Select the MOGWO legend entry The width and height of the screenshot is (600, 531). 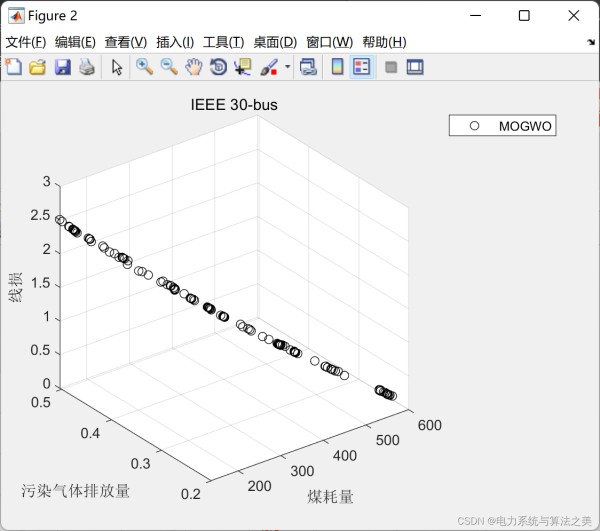click(502, 125)
